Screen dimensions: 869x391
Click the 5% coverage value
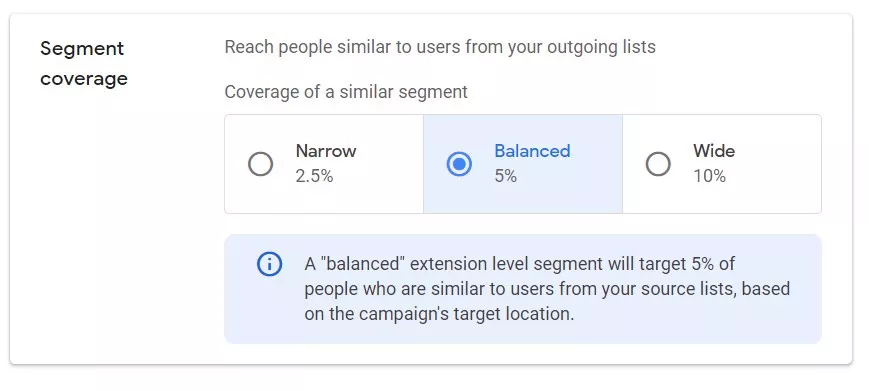click(x=505, y=176)
